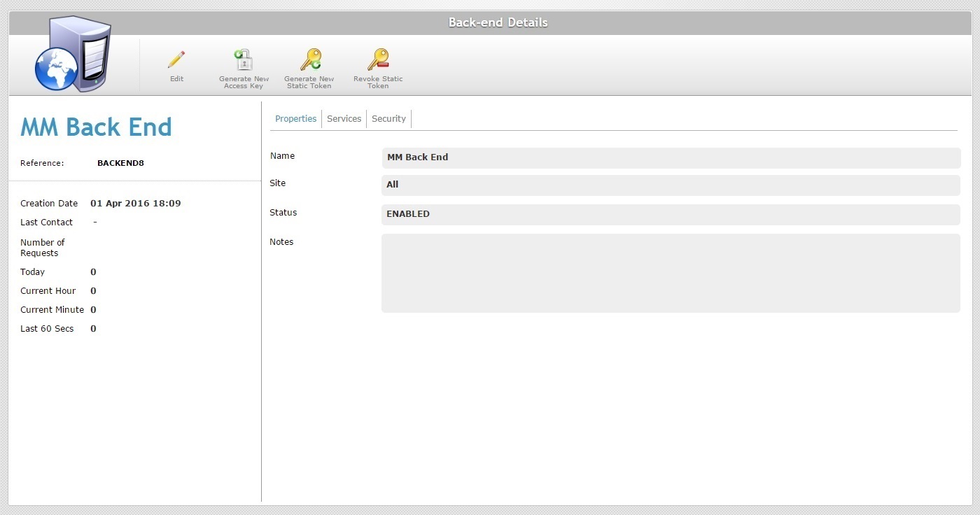Switch to the Security tab

[389, 119]
